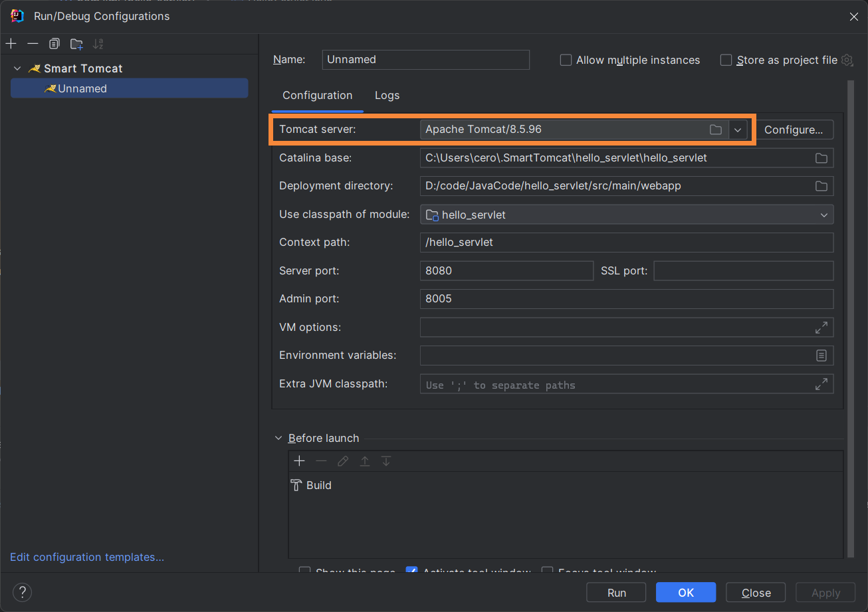
Task: Collapse the Smart Tomcat tree node
Action: [17, 68]
